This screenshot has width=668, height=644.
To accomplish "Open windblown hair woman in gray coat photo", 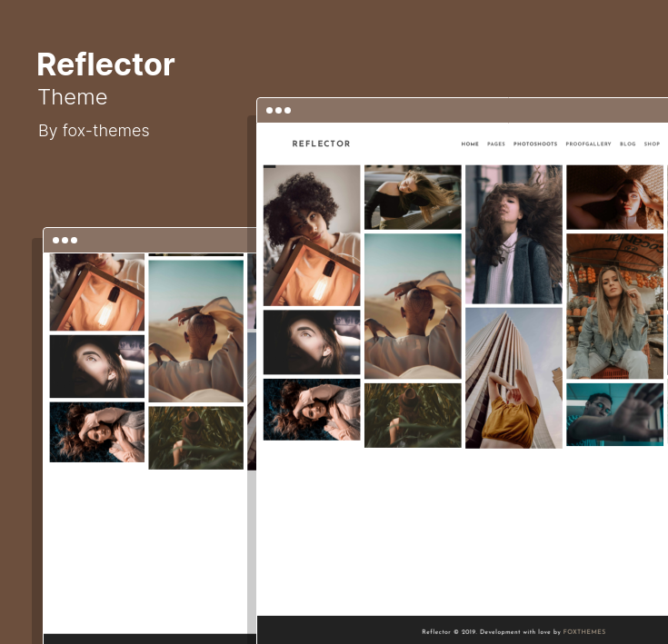I will [x=513, y=234].
